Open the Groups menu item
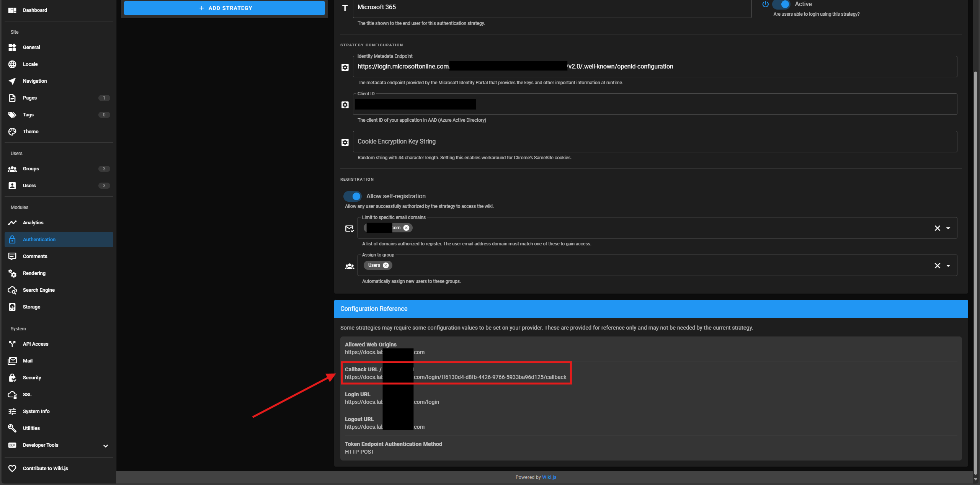 point(59,169)
